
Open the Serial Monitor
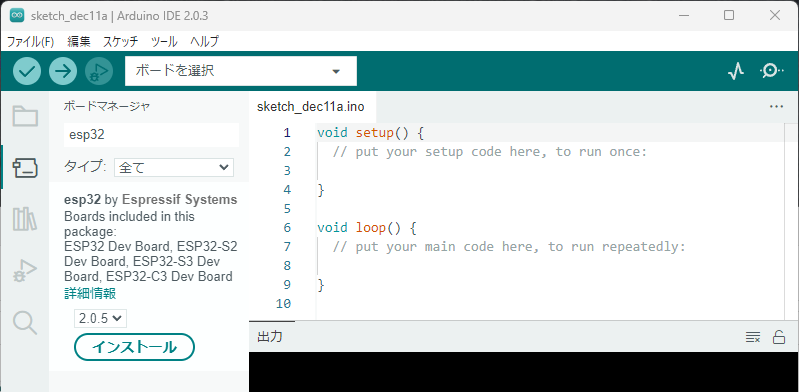tap(772, 71)
